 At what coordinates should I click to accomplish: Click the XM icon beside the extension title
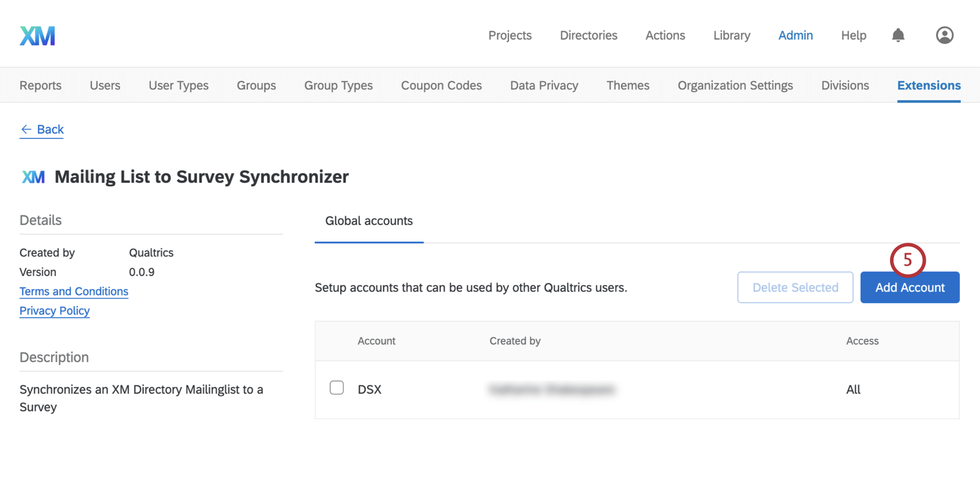tap(33, 177)
